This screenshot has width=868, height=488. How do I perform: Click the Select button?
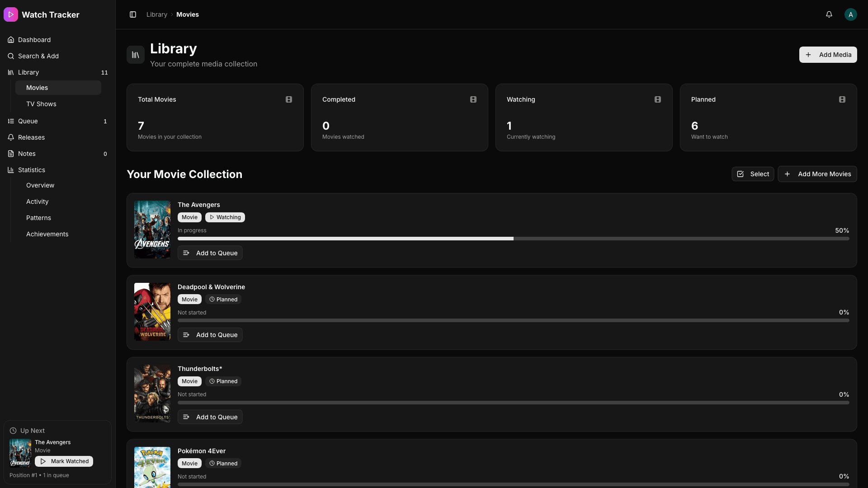[x=753, y=174]
